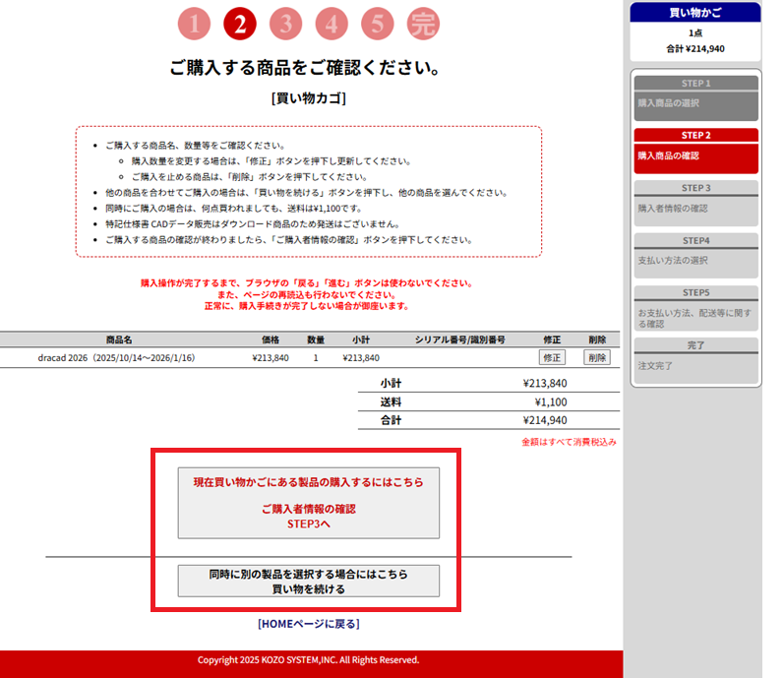Click 買い物を続ける to keep shopping
The height and width of the screenshot is (678, 784).
click(x=308, y=581)
